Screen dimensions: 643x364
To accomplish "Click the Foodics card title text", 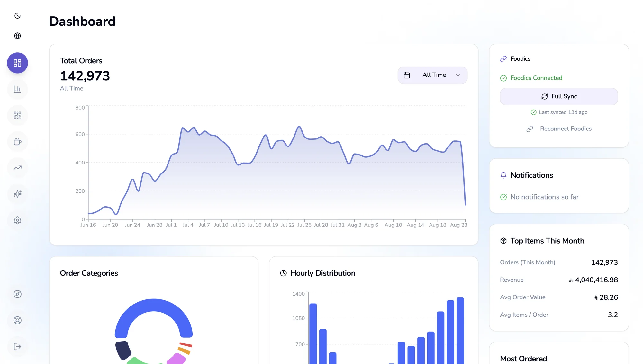I will tap(520, 59).
